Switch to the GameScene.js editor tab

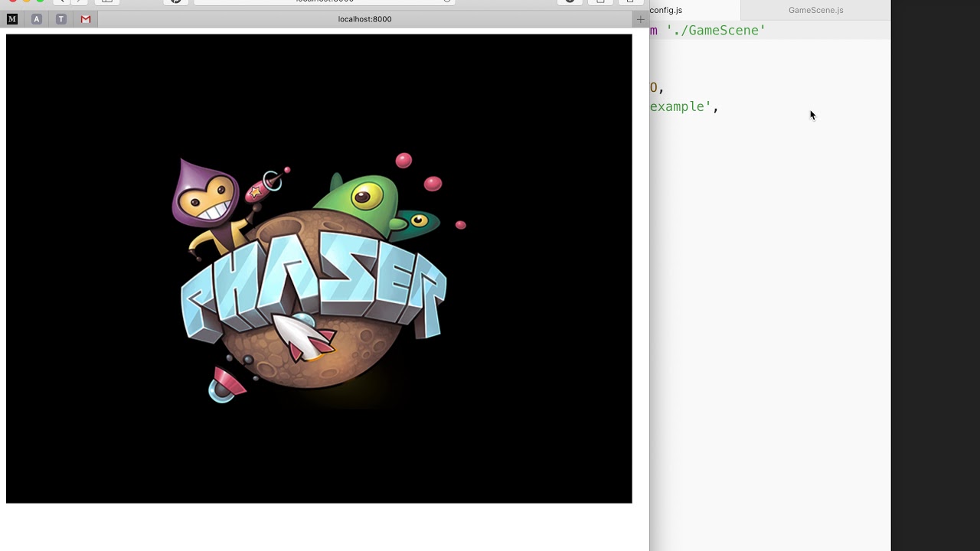(816, 10)
